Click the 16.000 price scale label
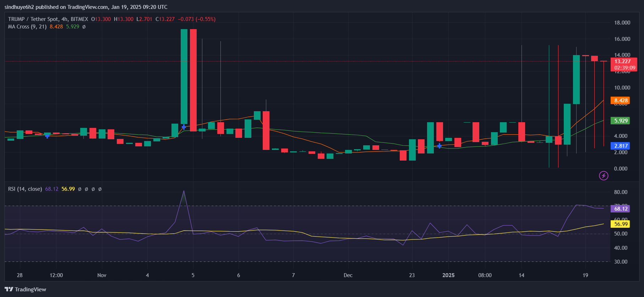Image resolution: width=644 pixels, height=297 pixels. [x=622, y=39]
